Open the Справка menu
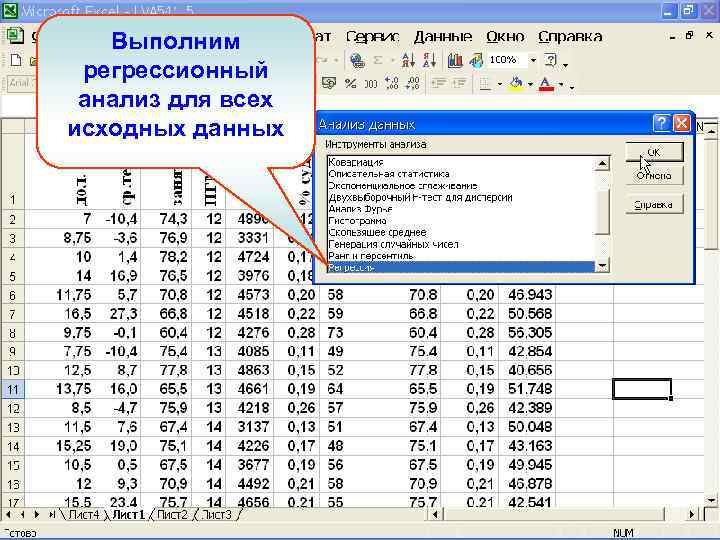The width and height of the screenshot is (720, 540). coord(570,36)
